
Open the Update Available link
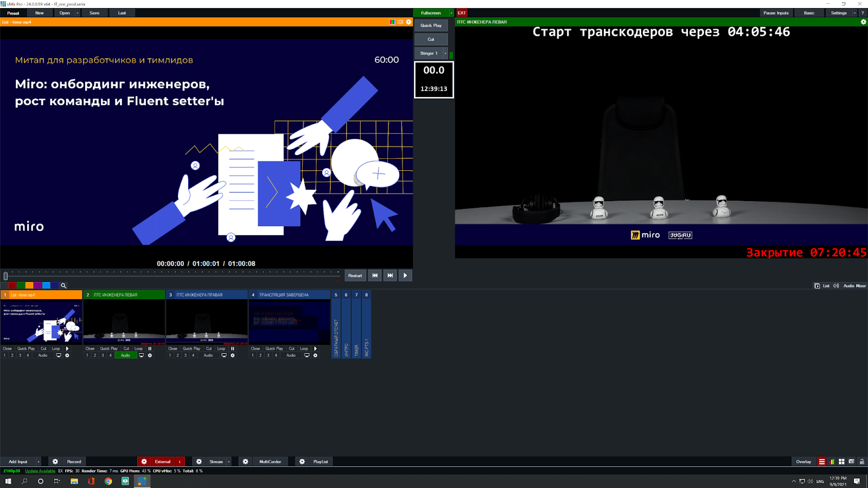40,471
